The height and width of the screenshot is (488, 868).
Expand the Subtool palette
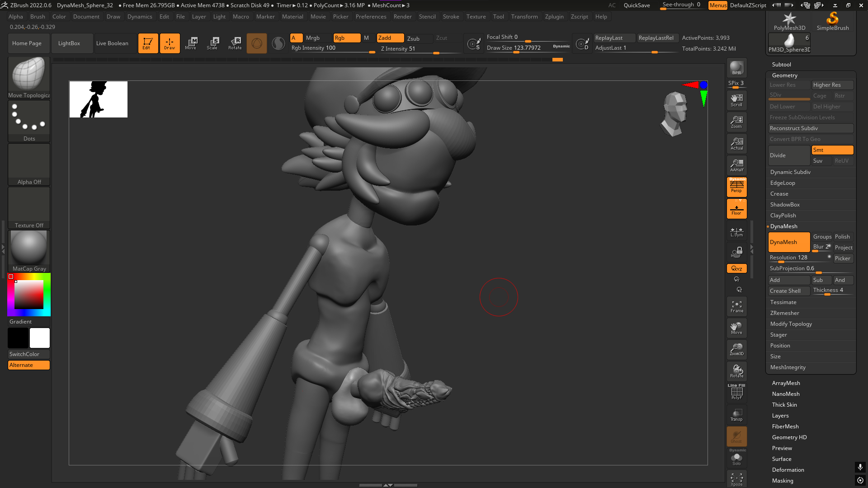point(781,65)
